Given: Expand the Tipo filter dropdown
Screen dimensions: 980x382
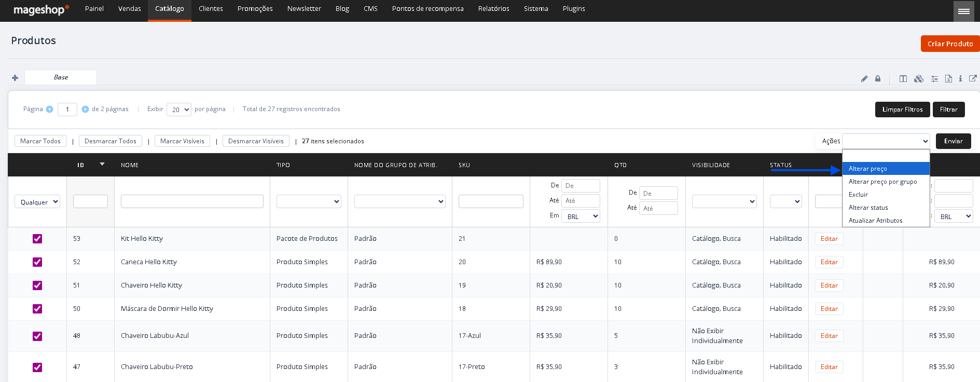Looking at the screenshot, I should pyautogui.click(x=309, y=201).
